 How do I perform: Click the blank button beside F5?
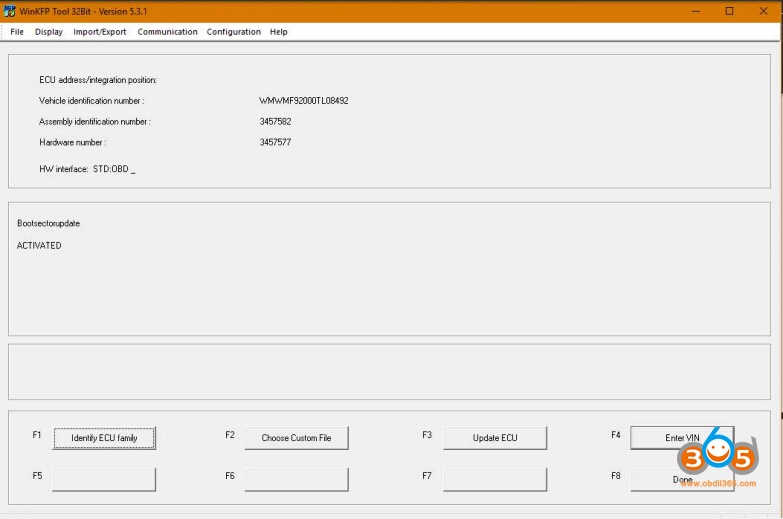(104, 479)
